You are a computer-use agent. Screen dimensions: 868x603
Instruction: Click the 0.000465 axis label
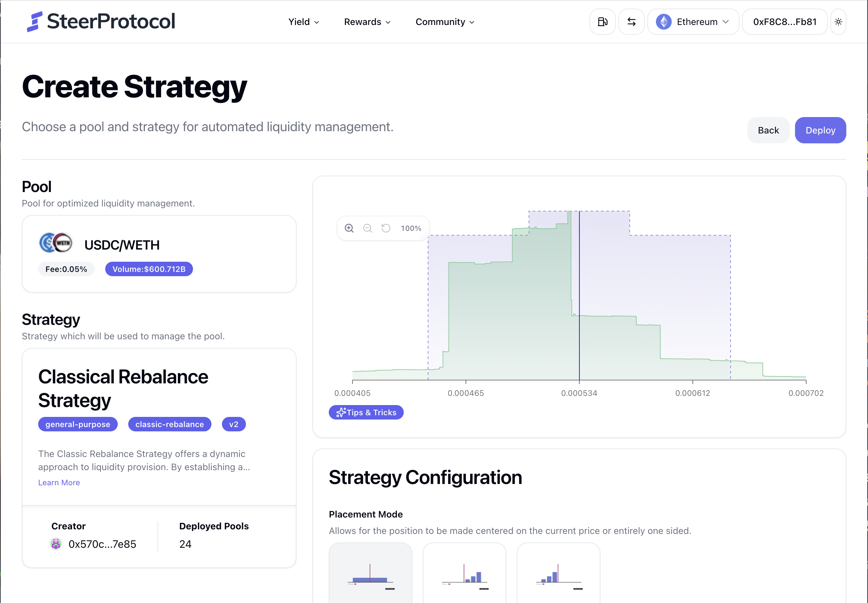pos(466,393)
